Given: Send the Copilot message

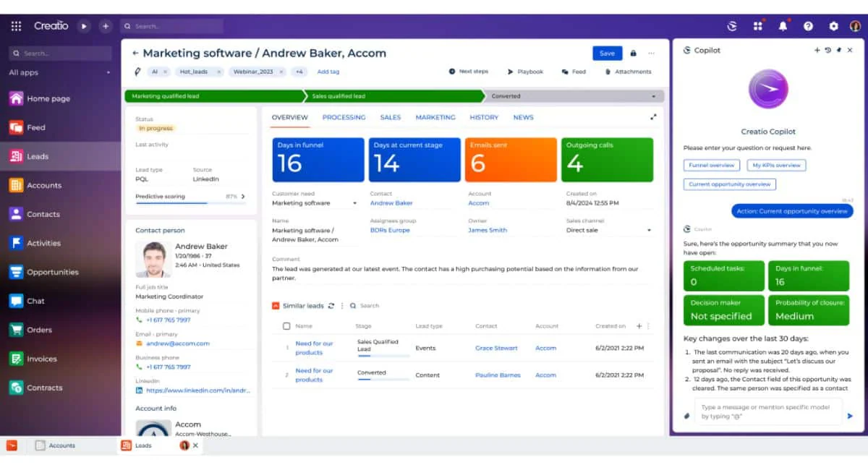Looking at the screenshot, I should (x=850, y=416).
